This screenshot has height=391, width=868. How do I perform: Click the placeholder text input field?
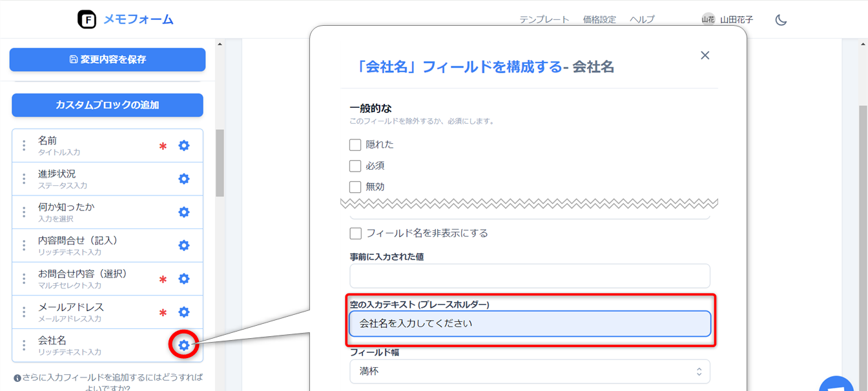pyautogui.click(x=530, y=324)
